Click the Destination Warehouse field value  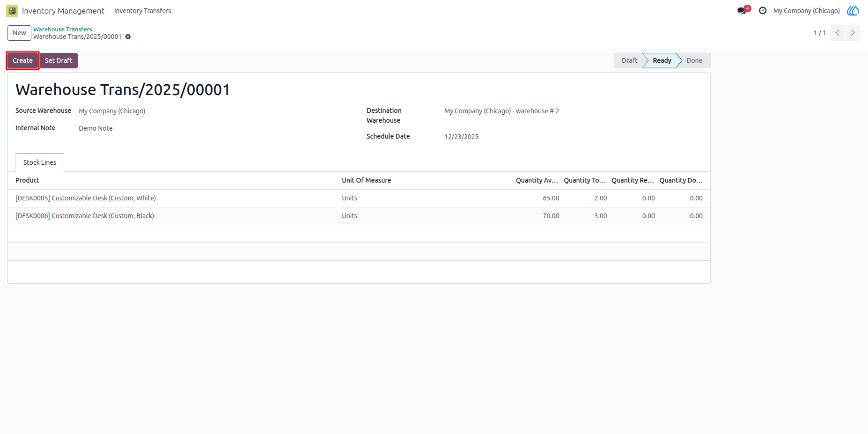tap(501, 111)
